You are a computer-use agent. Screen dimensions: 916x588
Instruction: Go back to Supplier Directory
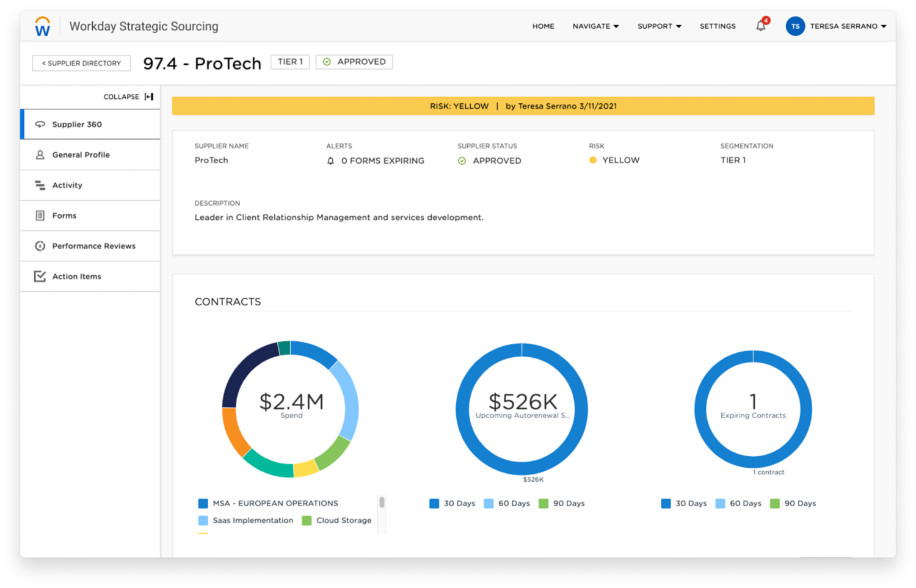tap(81, 63)
